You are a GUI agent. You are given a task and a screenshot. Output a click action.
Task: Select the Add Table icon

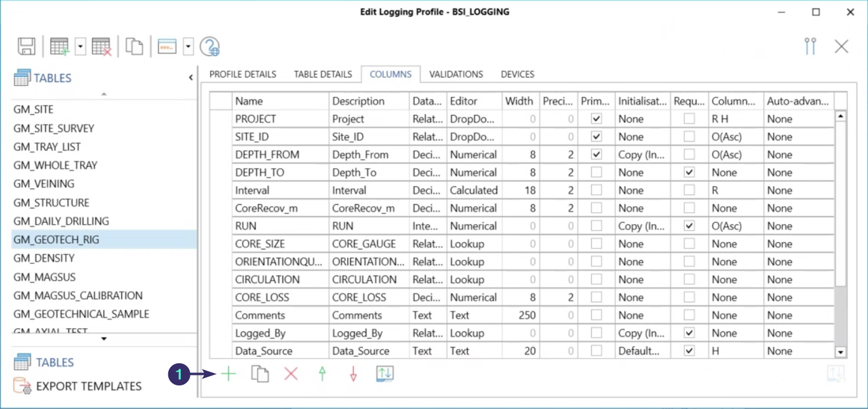pyautogui.click(x=58, y=46)
